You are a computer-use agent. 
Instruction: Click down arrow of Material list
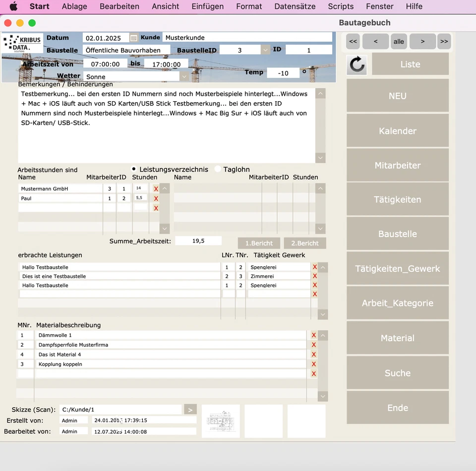(323, 396)
